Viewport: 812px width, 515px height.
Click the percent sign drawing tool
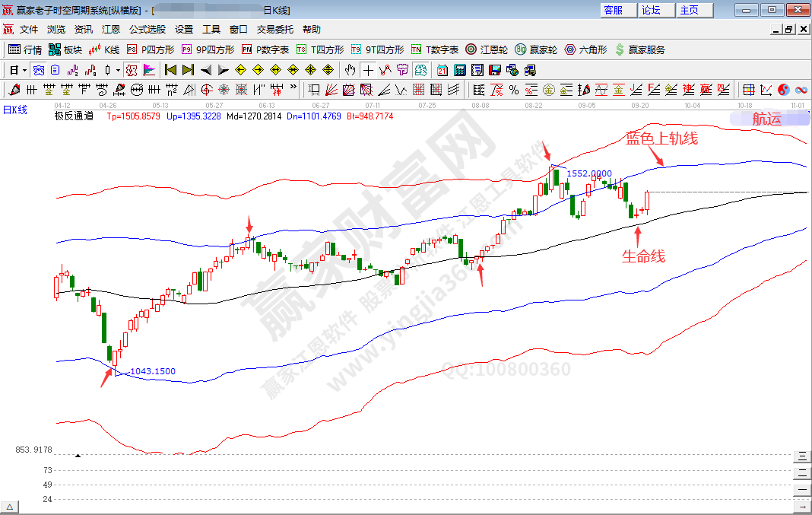pos(514,90)
